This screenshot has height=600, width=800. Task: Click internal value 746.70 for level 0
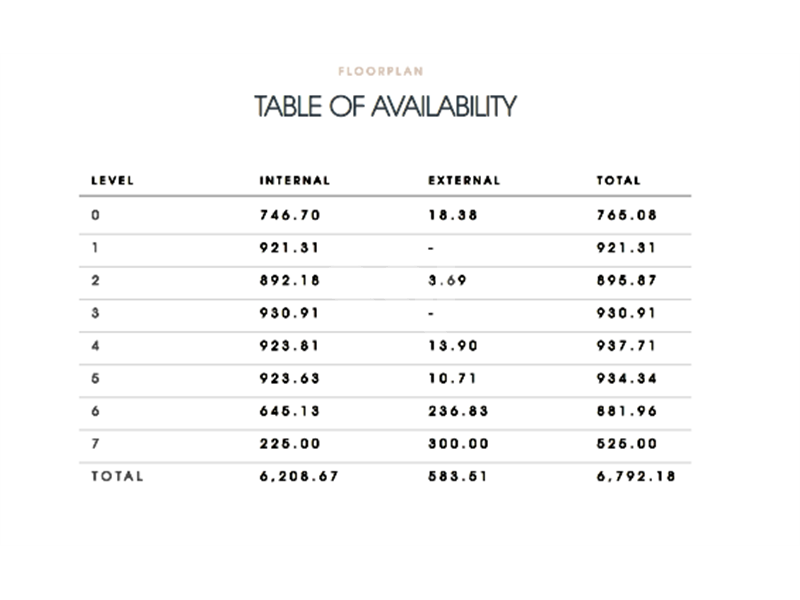tap(289, 215)
